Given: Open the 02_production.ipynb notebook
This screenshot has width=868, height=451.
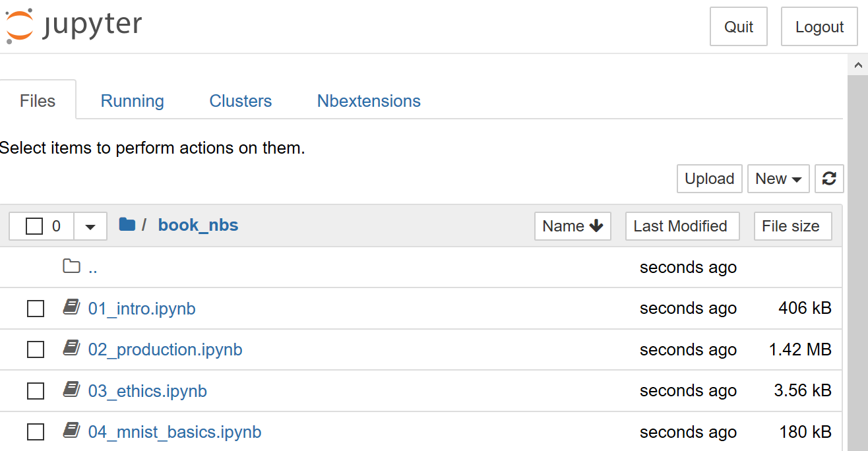Looking at the screenshot, I should pyautogui.click(x=166, y=349).
